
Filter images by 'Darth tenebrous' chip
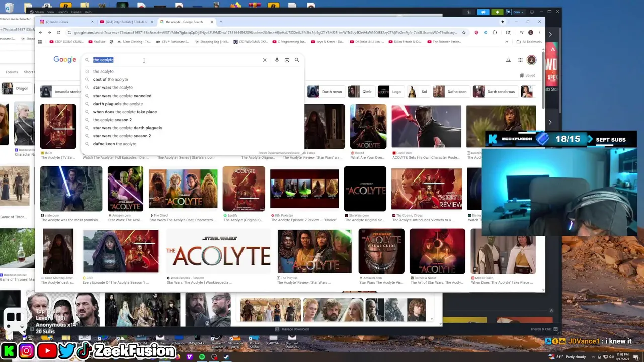[495, 92]
